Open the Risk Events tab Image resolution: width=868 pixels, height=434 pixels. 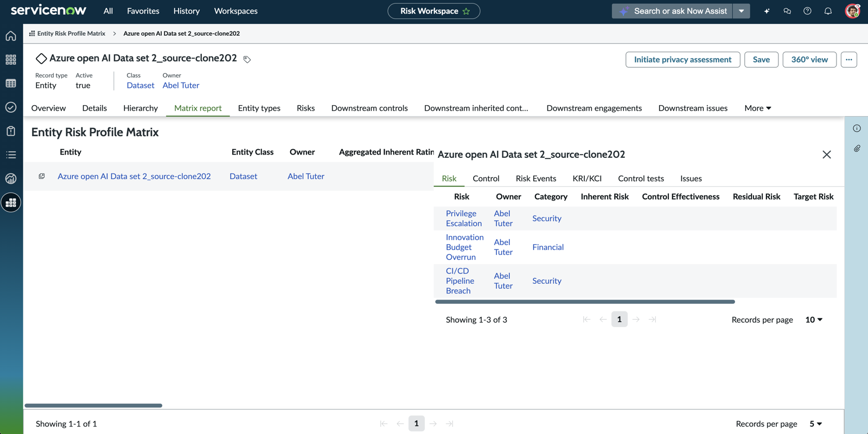click(x=536, y=178)
